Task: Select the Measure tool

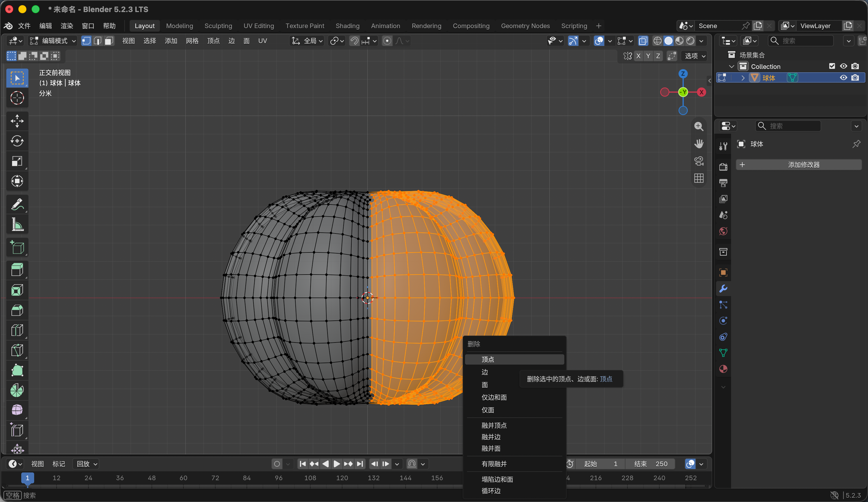Action: pos(17,224)
